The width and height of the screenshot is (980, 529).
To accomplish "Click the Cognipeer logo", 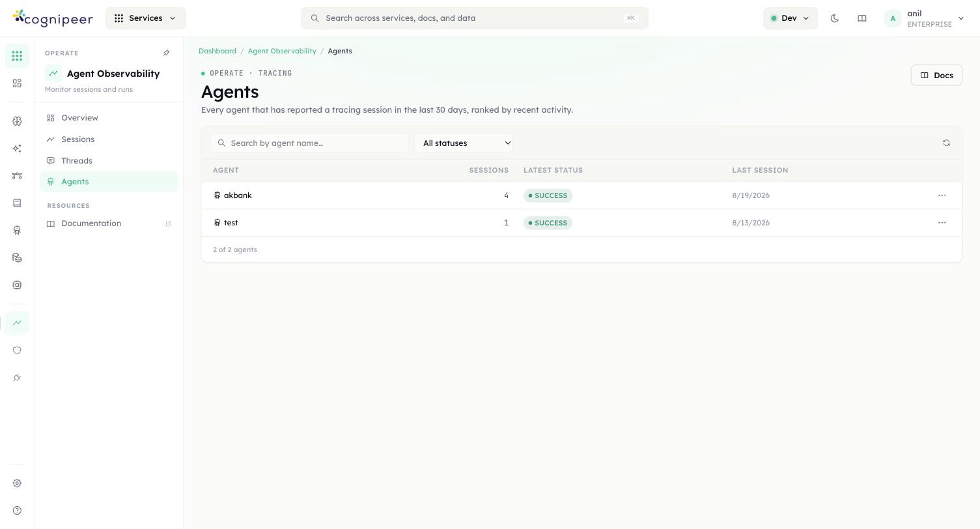I will pyautogui.click(x=53, y=18).
